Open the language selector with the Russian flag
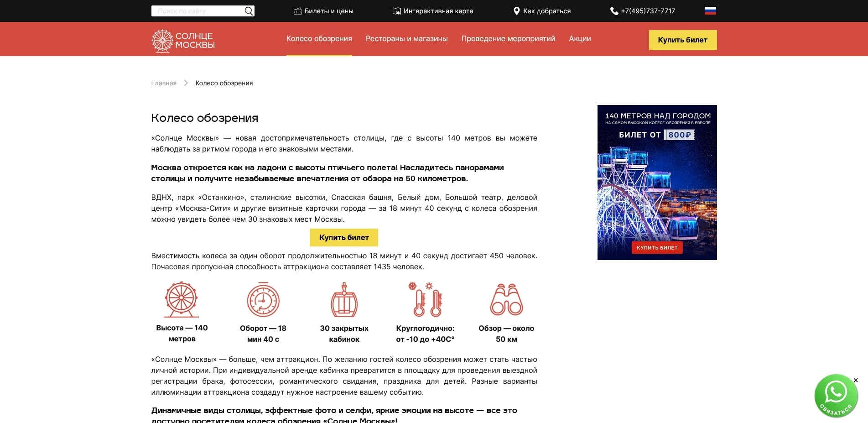Viewport: 868px width, 423px height. 710,10
